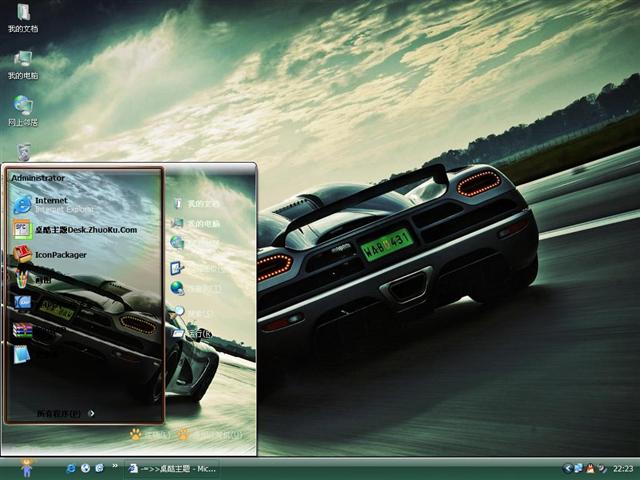Open the Notepad icon in the Start menu
The image size is (640, 480).
click(x=23, y=354)
